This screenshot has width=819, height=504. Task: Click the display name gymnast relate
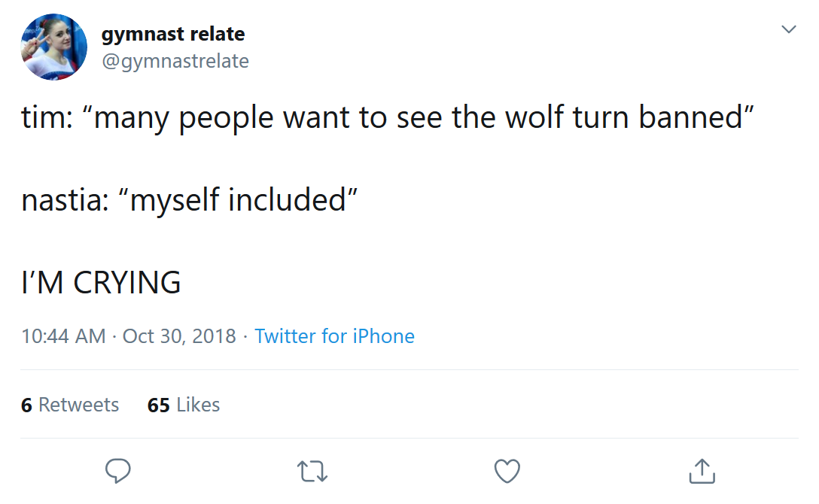(x=173, y=35)
